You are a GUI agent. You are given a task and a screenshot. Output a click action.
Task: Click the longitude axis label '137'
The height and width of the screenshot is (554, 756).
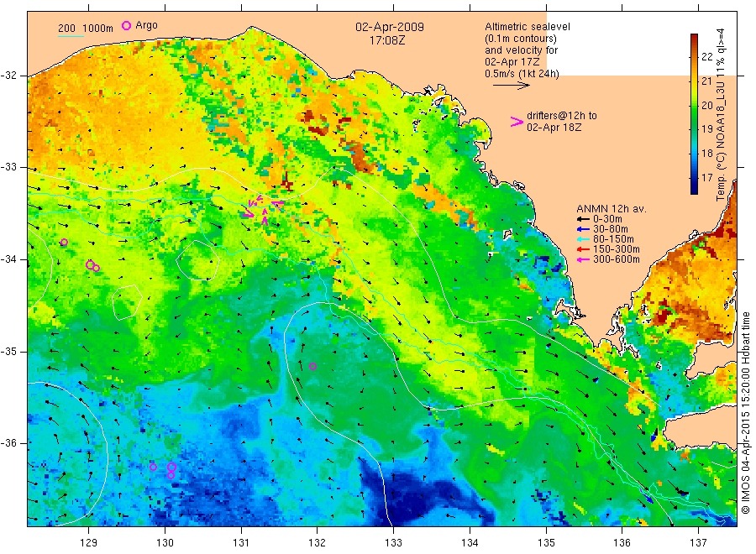[698, 543]
